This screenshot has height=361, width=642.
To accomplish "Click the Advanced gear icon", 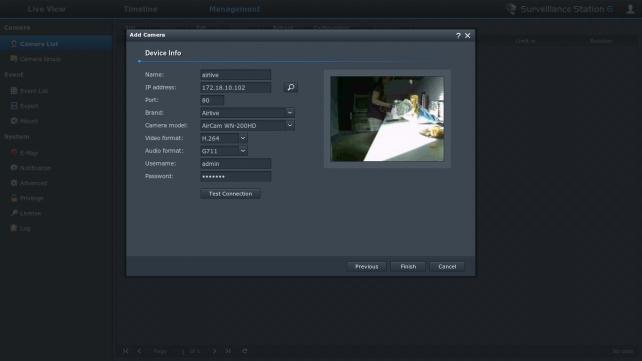I will pyautogui.click(x=14, y=183).
